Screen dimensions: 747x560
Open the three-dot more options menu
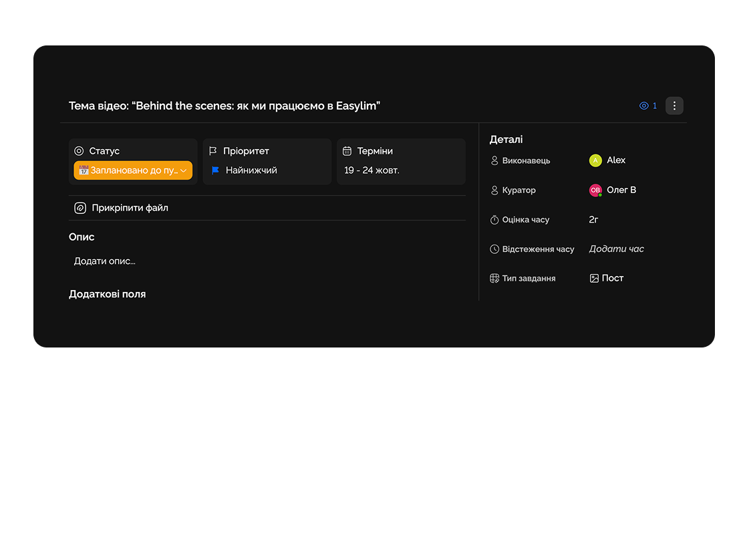674,106
